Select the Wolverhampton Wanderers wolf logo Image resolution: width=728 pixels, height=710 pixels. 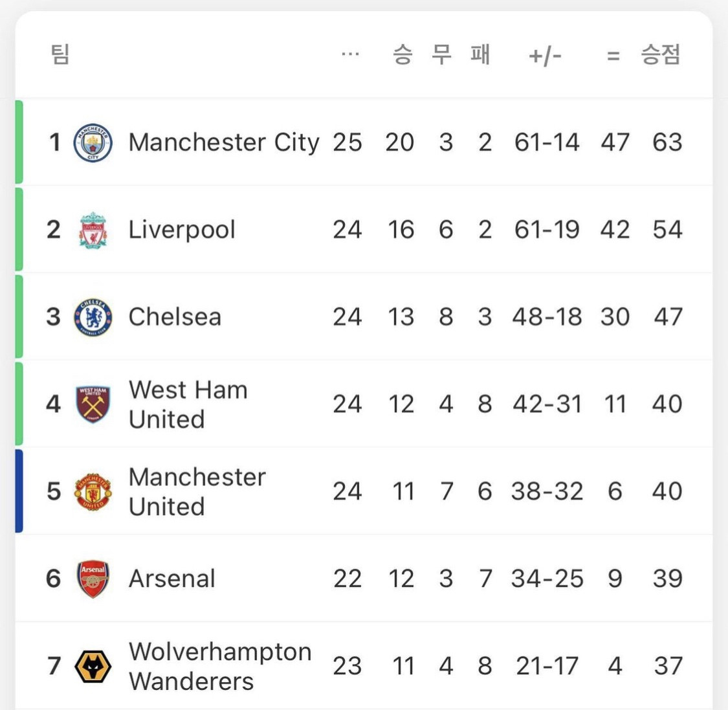(x=93, y=667)
